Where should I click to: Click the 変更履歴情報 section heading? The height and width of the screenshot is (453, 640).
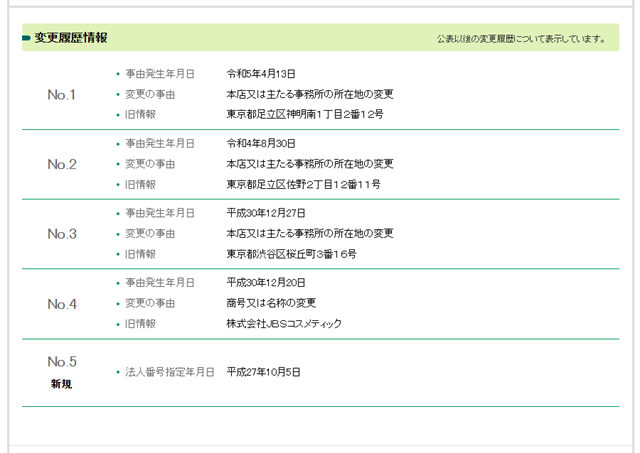point(70,39)
